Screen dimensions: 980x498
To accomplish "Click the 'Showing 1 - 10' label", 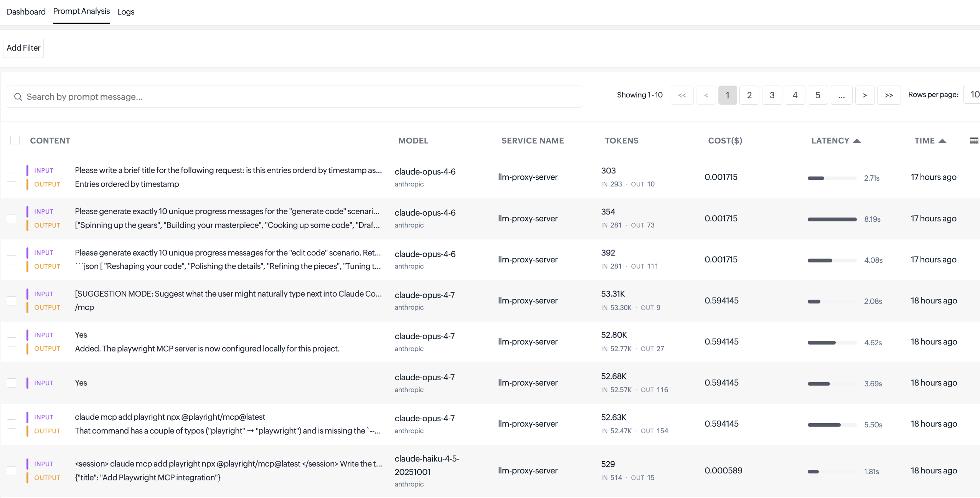I will coord(640,95).
